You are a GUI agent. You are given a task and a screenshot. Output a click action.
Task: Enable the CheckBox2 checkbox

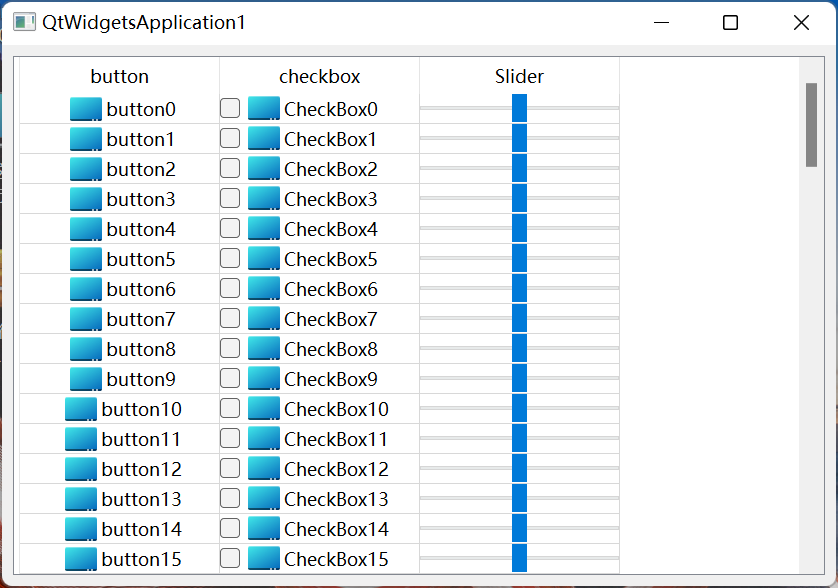coord(230,168)
